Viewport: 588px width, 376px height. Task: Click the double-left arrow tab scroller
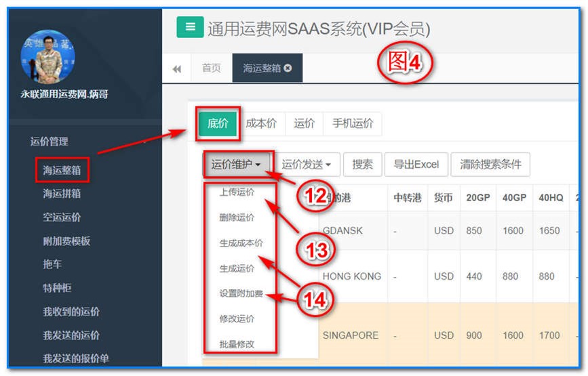176,69
